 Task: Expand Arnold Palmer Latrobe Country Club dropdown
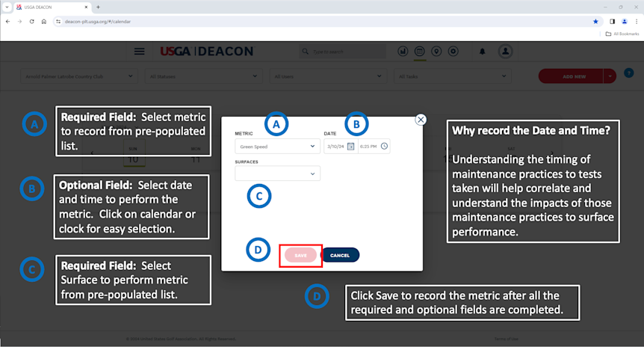tap(79, 76)
